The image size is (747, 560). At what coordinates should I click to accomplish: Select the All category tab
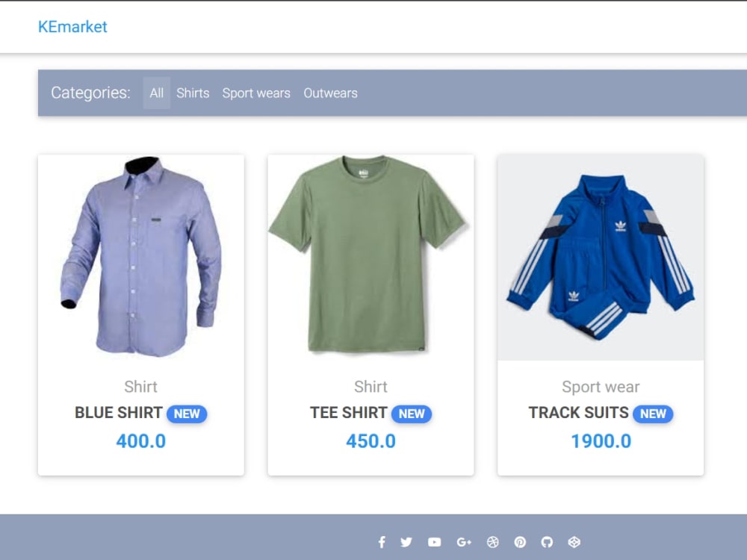coord(157,93)
